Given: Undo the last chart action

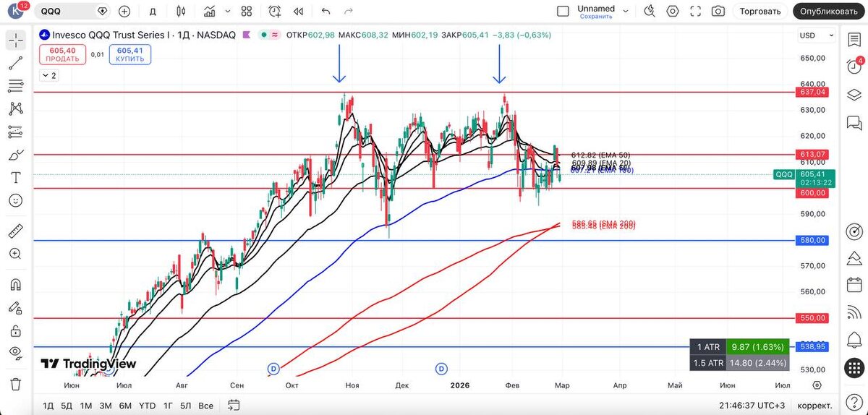Looking at the screenshot, I should 325,12.
